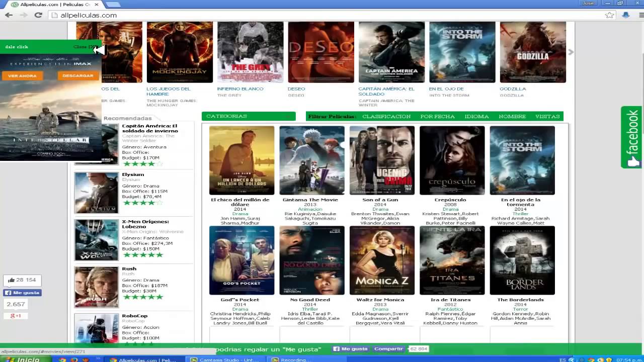Open the Rush recommended poster
Viewport: 644px width, 362px height.
pyautogui.click(x=96, y=287)
